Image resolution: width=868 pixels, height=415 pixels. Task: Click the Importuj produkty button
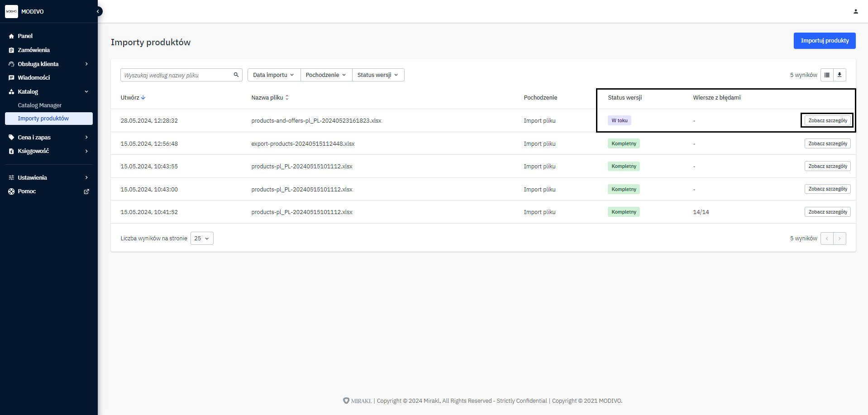[x=824, y=41]
